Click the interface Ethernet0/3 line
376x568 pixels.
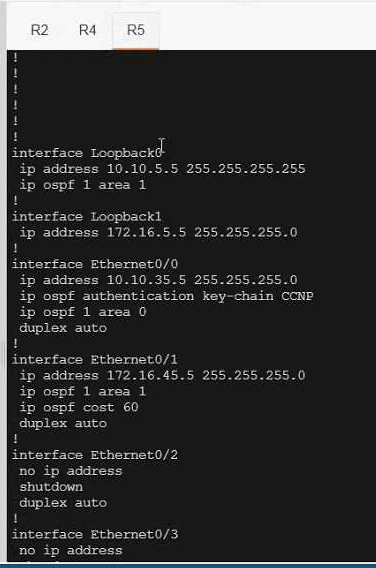[x=95, y=535]
